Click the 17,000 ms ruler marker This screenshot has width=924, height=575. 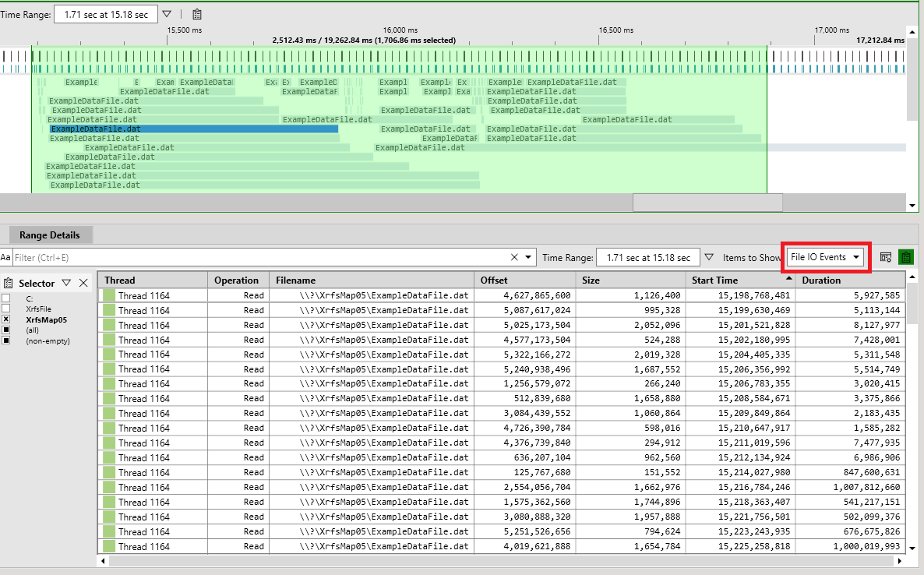point(831,30)
